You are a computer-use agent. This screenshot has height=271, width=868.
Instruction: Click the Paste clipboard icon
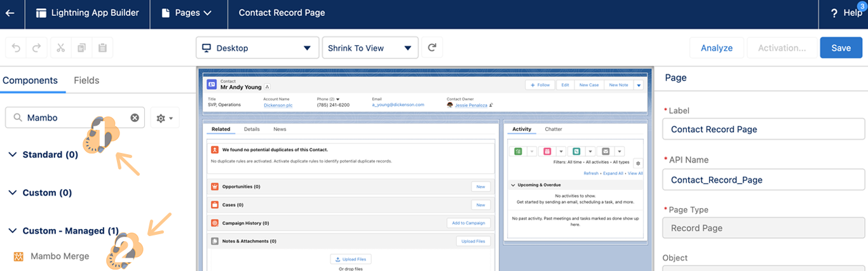(102, 48)
